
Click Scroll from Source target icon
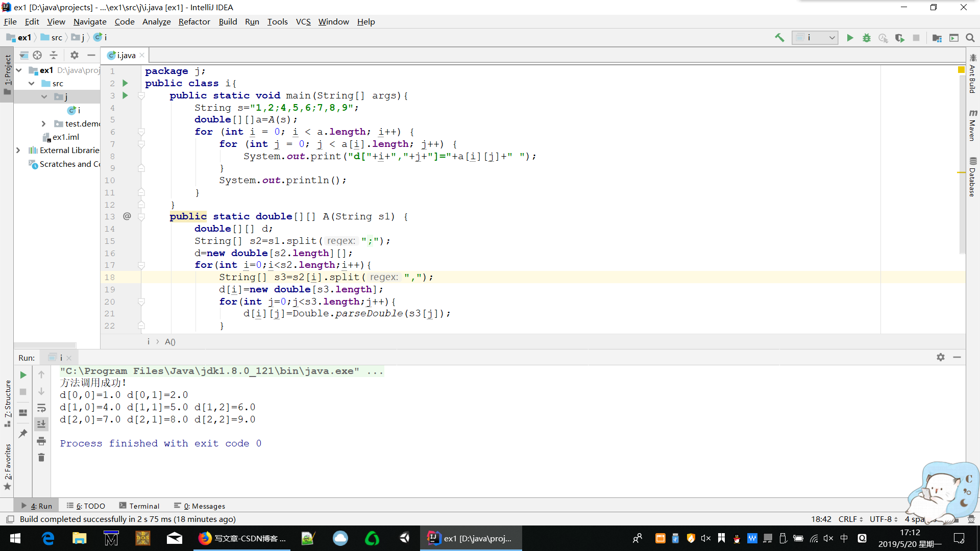(37, 55)
